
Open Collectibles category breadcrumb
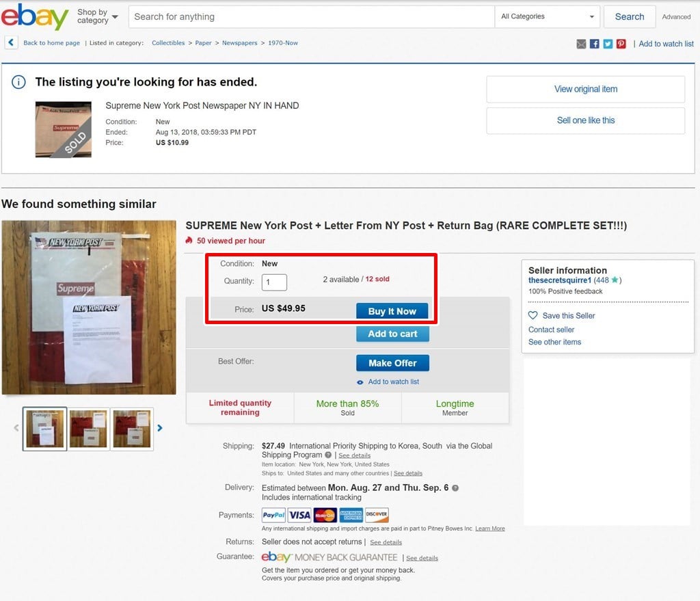[168, 43]
